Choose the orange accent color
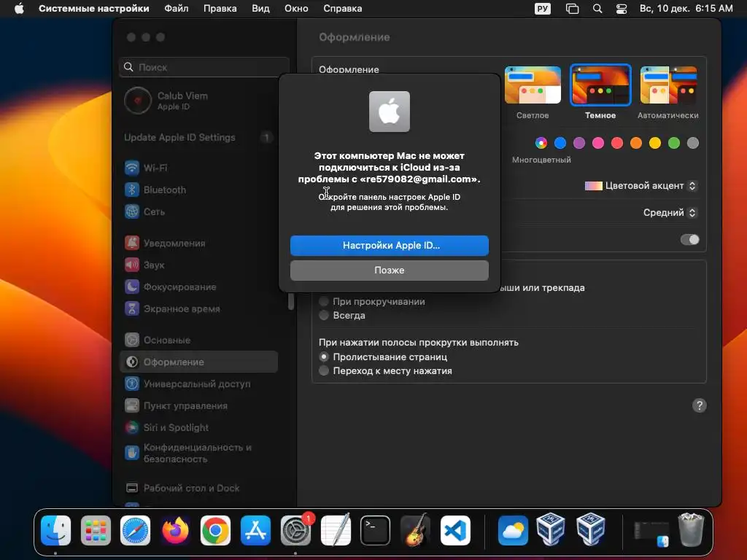Viewport: 747px width, 560px height. click(636, 143)
